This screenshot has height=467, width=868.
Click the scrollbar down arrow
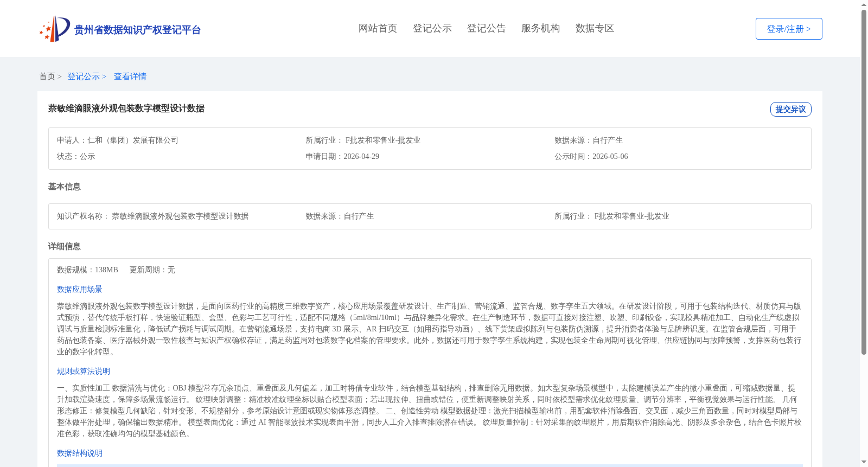864,463
